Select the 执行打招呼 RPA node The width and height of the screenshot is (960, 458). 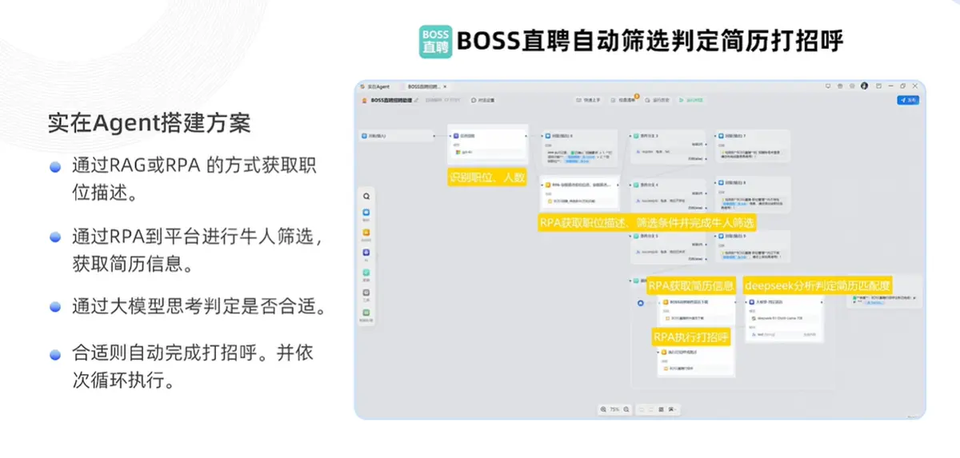696,362
